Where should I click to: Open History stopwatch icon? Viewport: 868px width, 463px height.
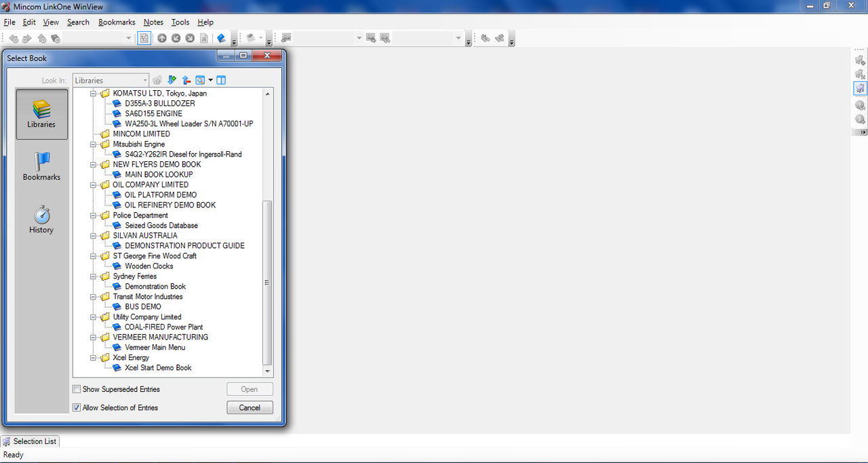click(x=41, y=214)
